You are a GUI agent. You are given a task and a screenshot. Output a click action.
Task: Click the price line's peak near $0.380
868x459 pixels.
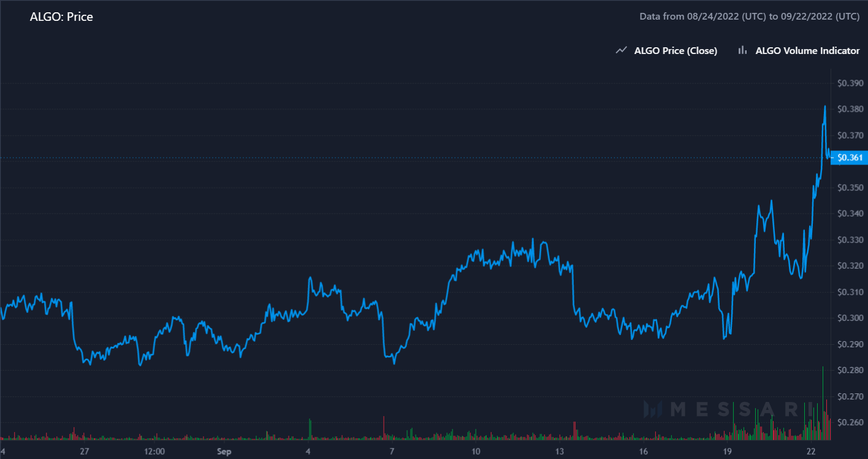coord(824,107)
